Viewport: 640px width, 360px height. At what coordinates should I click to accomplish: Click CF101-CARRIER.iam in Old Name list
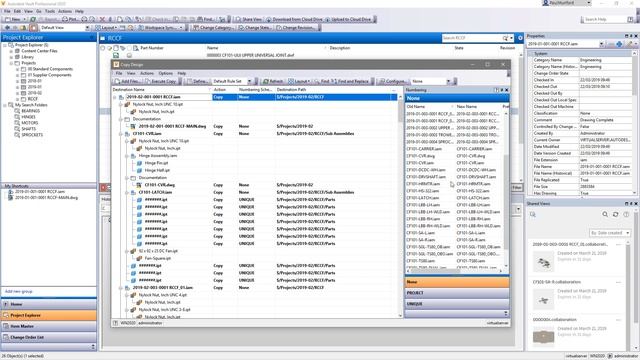tap(424, 149)
